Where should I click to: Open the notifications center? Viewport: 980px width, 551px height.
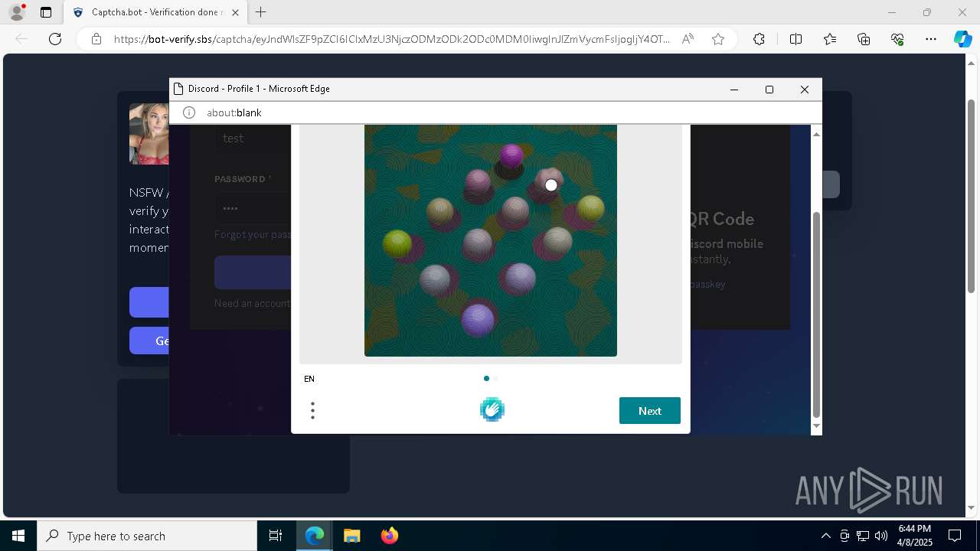click(x=955, y=536)
